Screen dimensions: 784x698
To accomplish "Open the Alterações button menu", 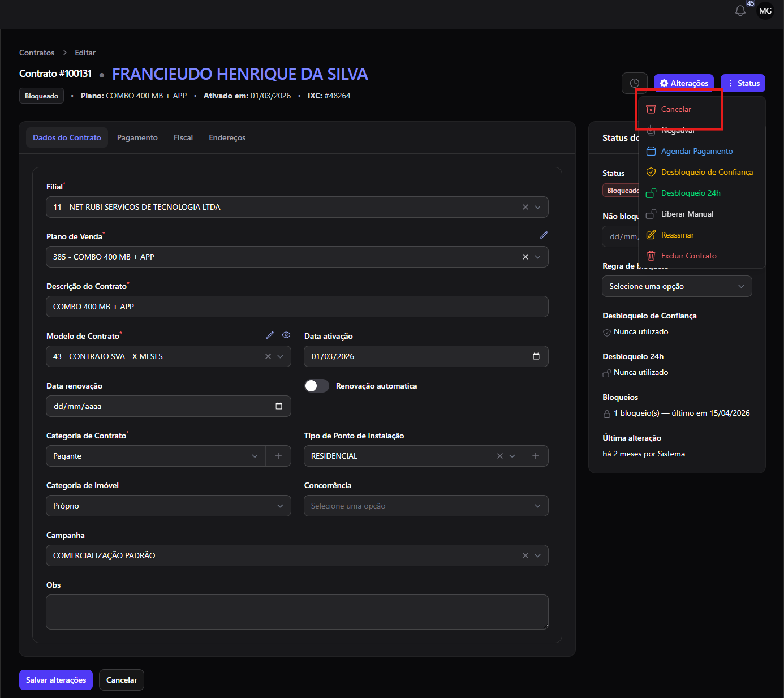I will (684, 83).
